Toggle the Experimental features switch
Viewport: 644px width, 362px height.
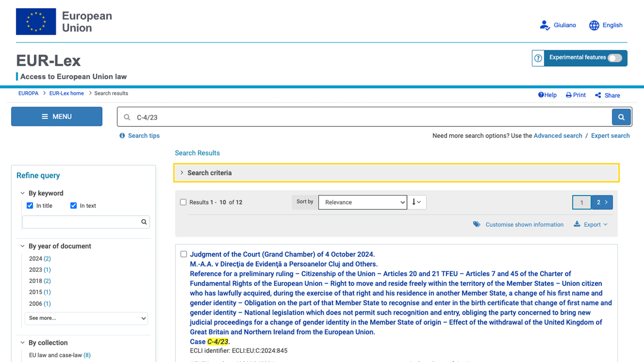614,58
